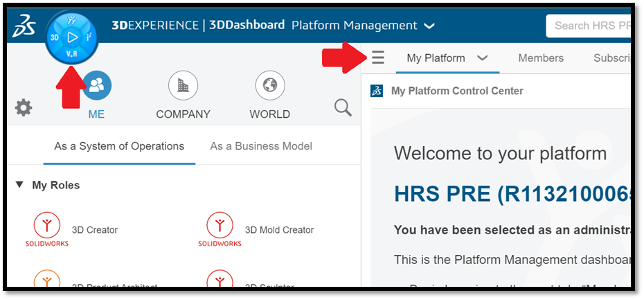Switch to As a Business Model tab
Image resolution: width=644 pixels, height=300 pixels.
point(261,146)
